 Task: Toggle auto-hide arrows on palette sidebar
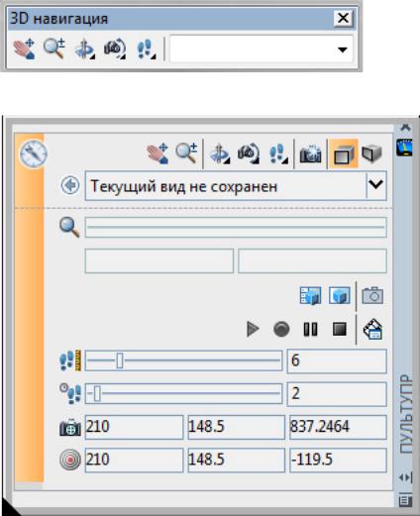coord(405,477)
